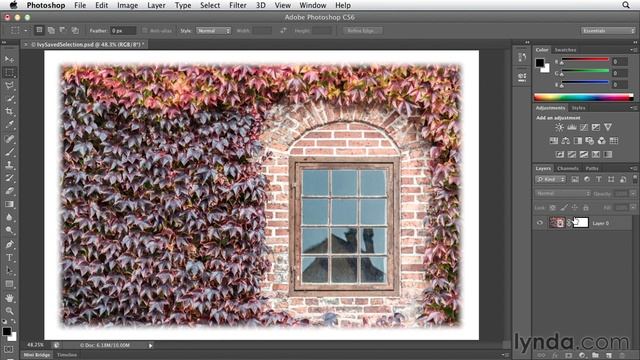The width and height of the screenshot is (640, 360).
Task: Select the Blur tool
Action: click(9, 217)
